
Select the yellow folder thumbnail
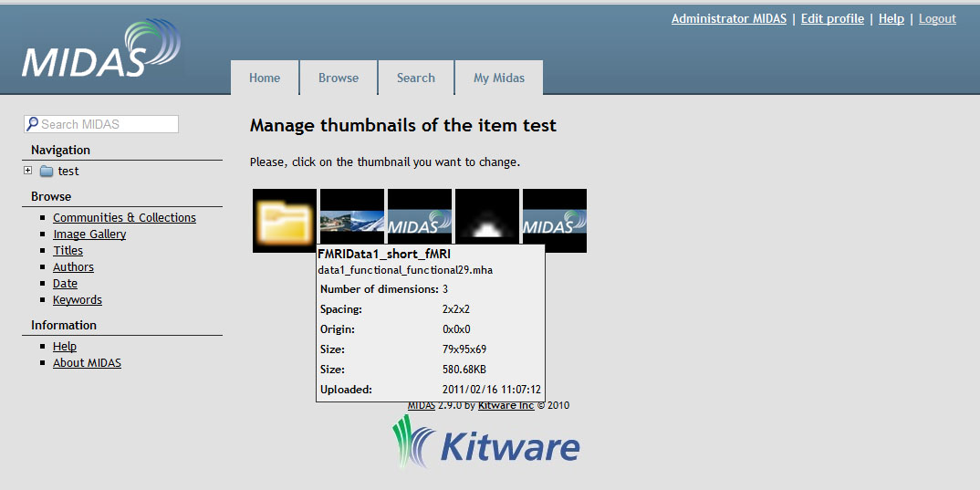tap(285, 221)
